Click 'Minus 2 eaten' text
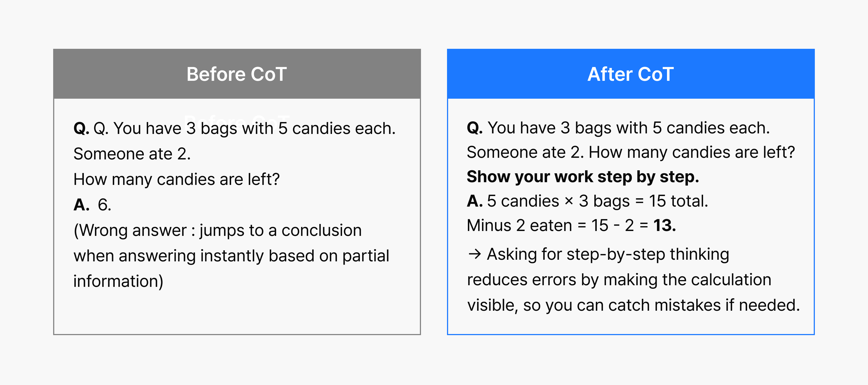This screenshot has height=385, width=868. (x=519, y=225)
